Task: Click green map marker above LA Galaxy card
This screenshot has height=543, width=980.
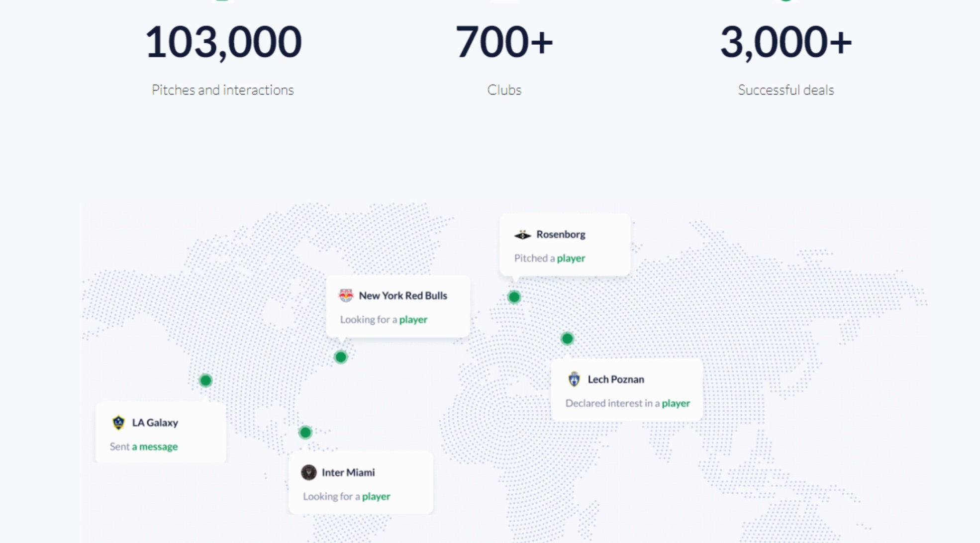Action: tap(205, 380)
